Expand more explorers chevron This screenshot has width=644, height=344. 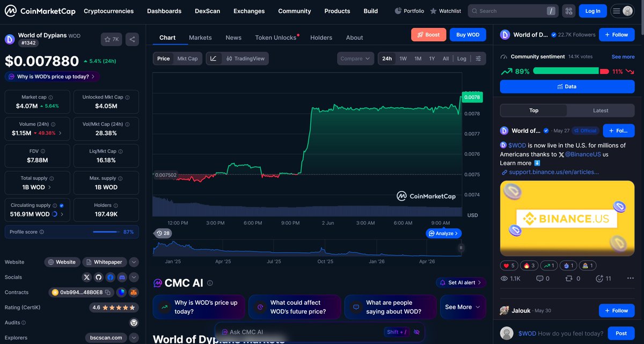pyautogui.click(x=134, y=338)
